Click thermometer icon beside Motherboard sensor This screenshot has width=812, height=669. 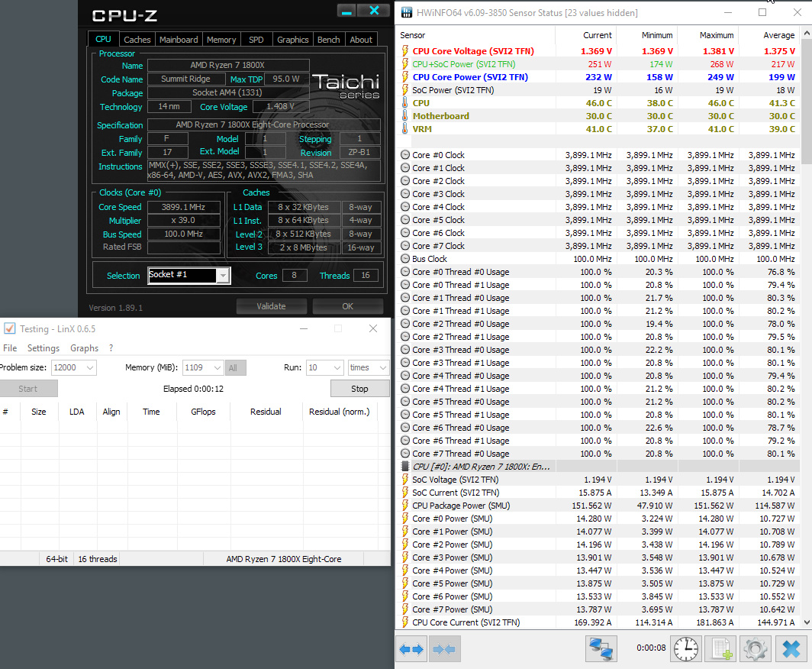click(405, 116)
